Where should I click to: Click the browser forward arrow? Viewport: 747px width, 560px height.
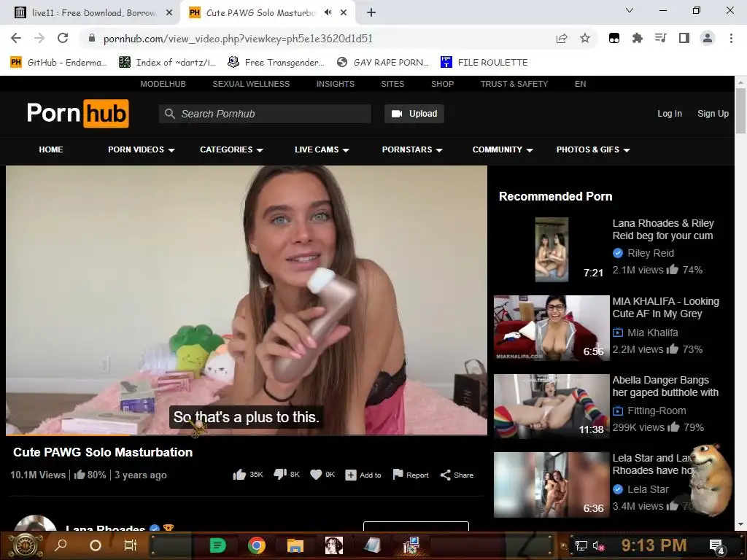[39, 38]
